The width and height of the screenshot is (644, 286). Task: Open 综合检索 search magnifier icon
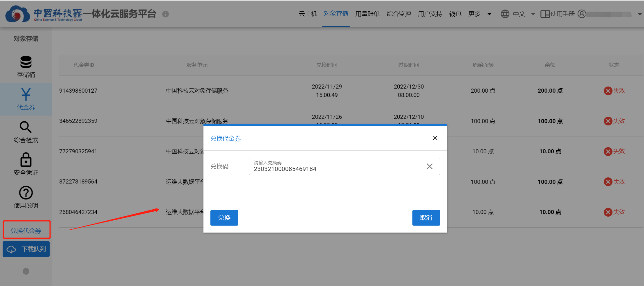[26, 127]
